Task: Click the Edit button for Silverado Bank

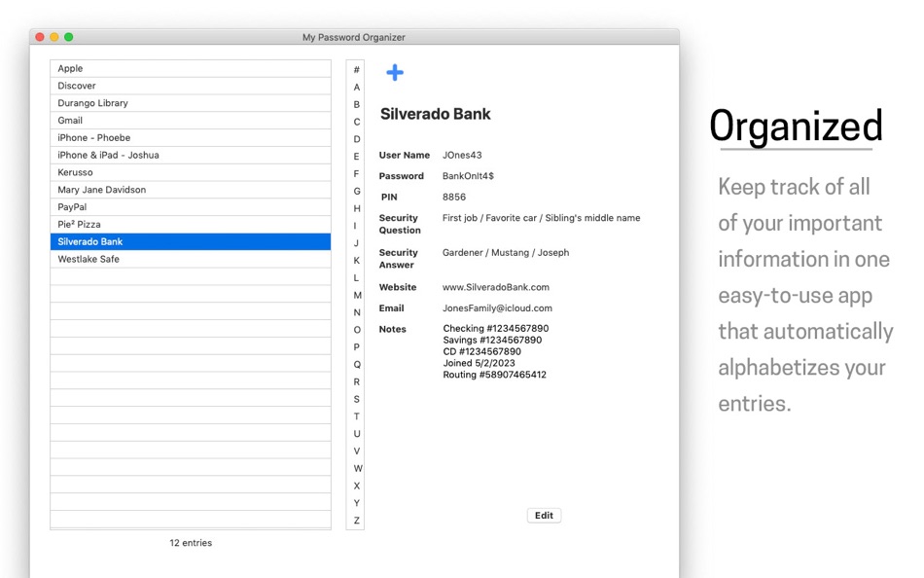Action: click(544, 515)
